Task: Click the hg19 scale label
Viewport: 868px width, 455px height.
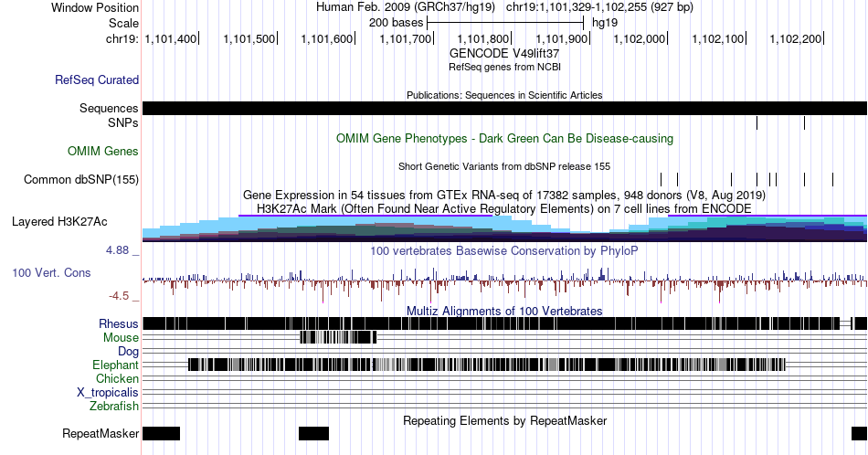Action: (605, 23)
